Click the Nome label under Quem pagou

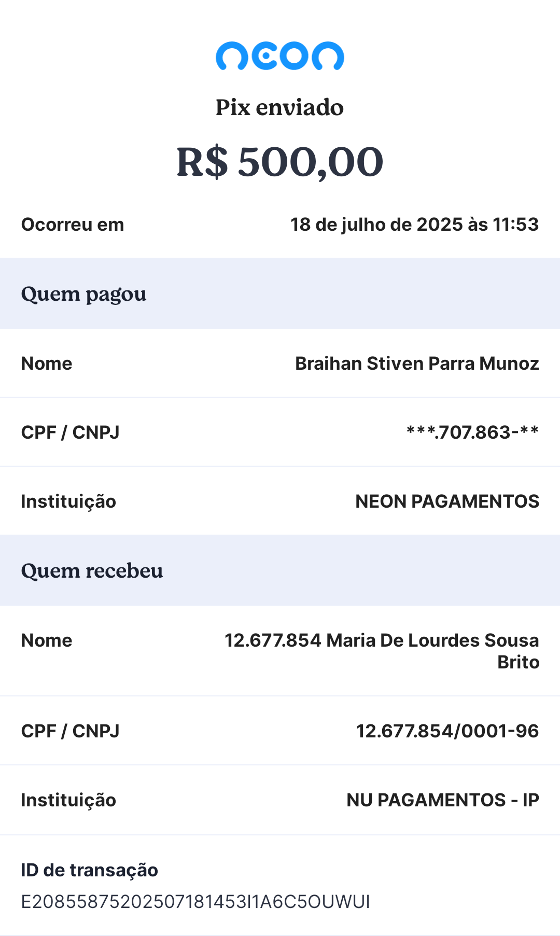pos(47,364)
